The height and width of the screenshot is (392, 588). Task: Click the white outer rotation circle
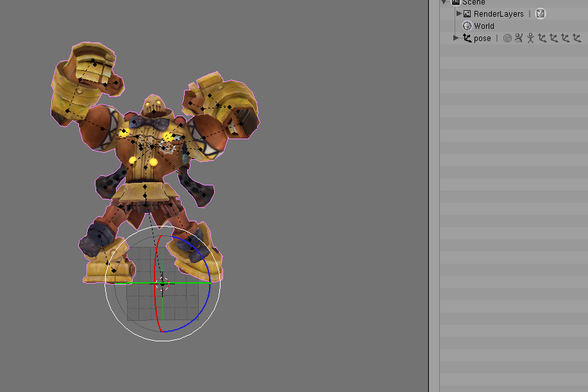coord(105,284)
